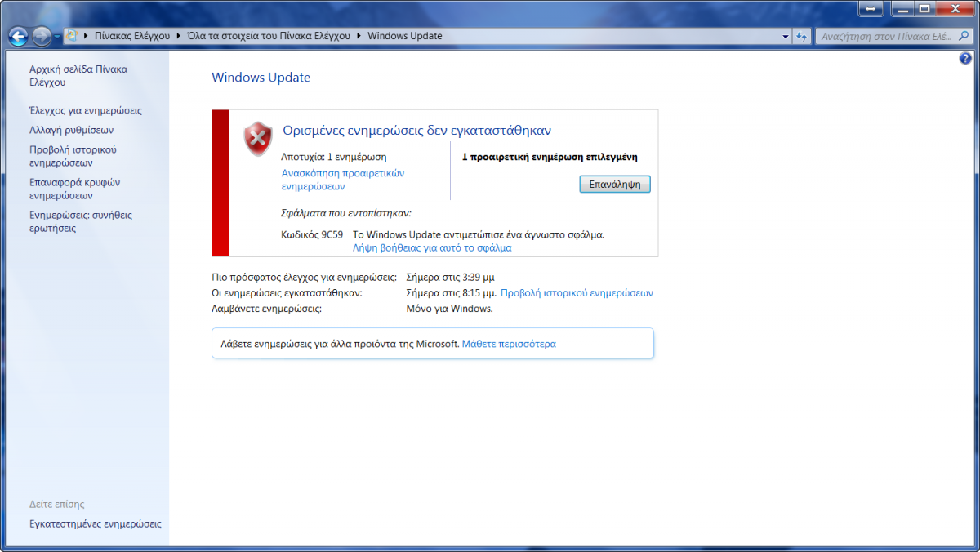Viewport: 980px width, 552px height.
Task: Open recent pages dropdown arrow
Action: [x=57, y=37]
